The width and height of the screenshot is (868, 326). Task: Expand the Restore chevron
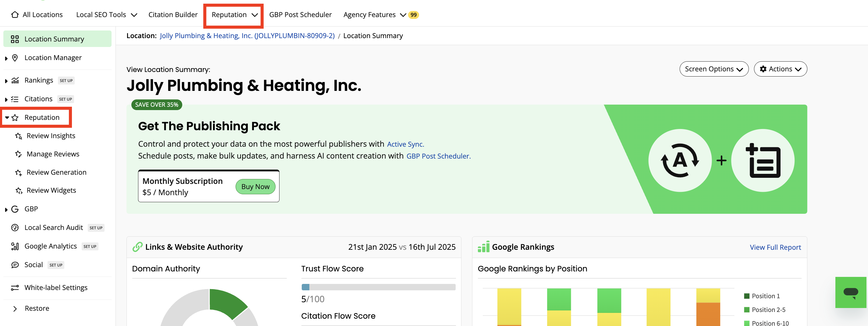[15, 309]
